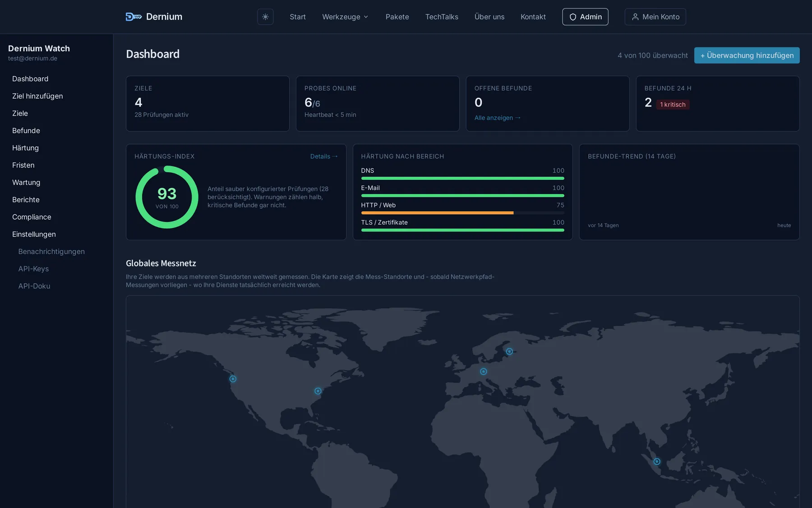Click the Befunde-Trend (14 Tage) chart area

tap(689, 192)
